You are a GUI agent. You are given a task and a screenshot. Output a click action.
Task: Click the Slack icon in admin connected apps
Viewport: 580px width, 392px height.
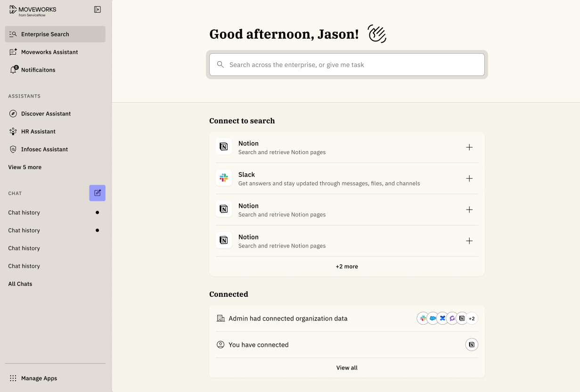(x=423, y=318)
